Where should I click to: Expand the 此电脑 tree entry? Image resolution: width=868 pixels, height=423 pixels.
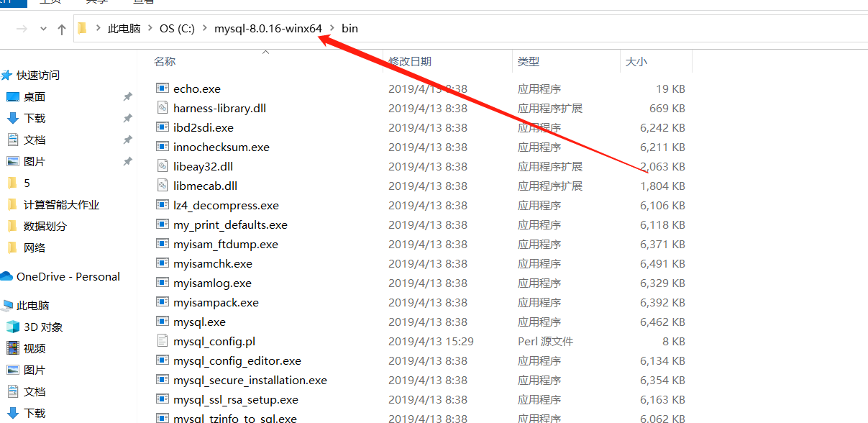(x=7, y=305)
